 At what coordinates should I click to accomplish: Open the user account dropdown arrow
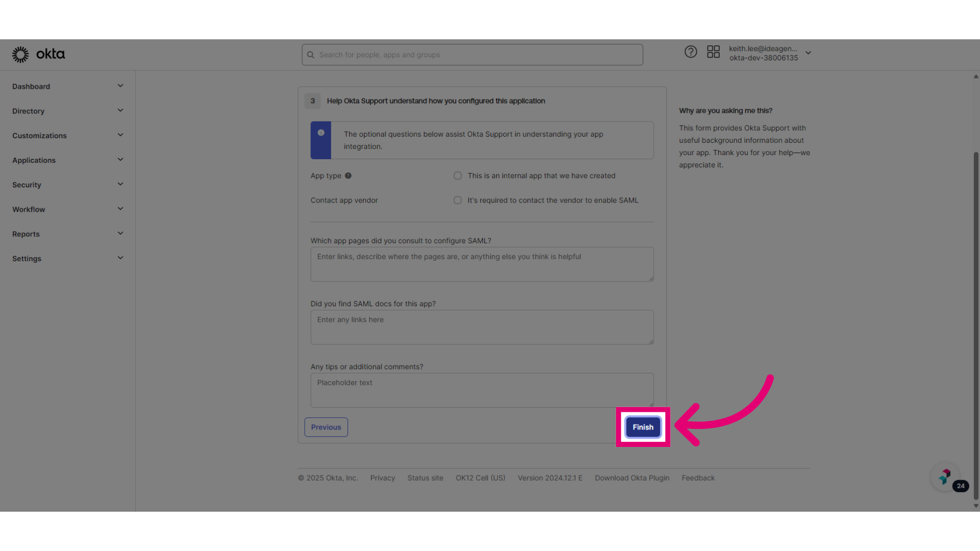(808, 53)
